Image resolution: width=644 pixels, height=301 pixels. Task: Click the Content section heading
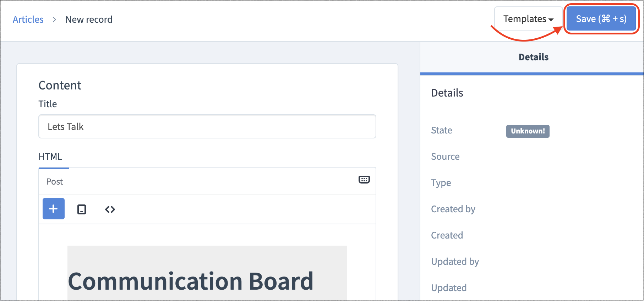click(60, 85)
